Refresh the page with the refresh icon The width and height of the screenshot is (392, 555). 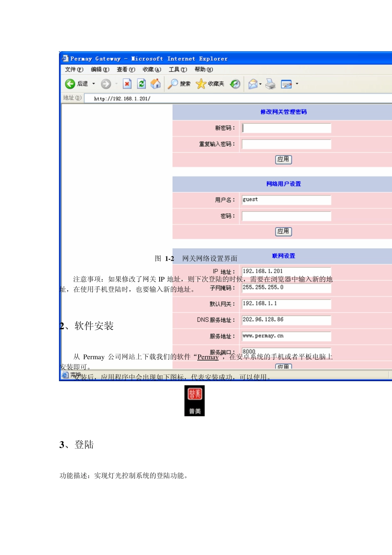[x=142, y=84]
